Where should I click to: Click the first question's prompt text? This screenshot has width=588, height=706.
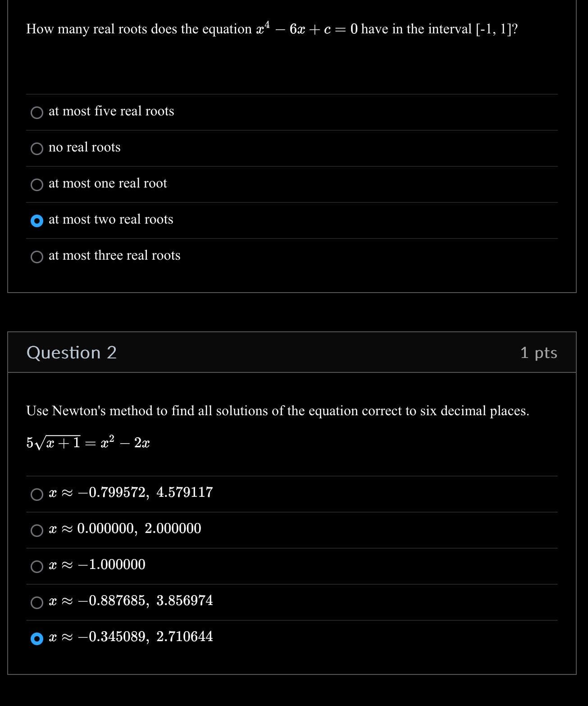coord(271,28)
